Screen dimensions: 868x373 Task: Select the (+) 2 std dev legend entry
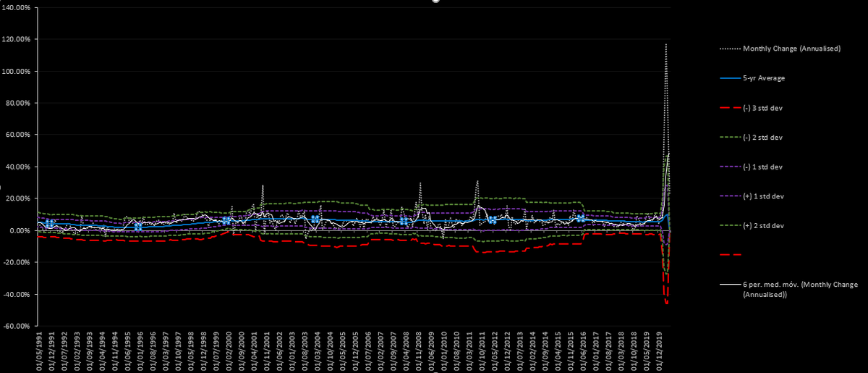click(752, 226)
